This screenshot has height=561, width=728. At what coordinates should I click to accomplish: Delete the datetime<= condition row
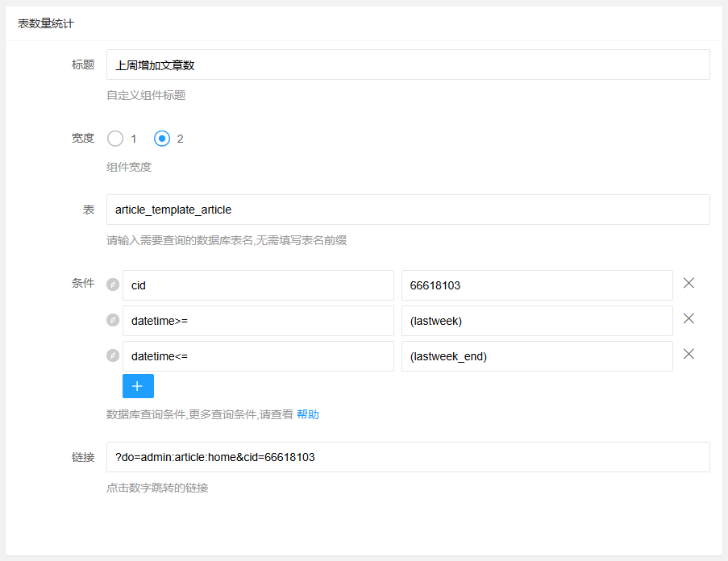(688, 354)
